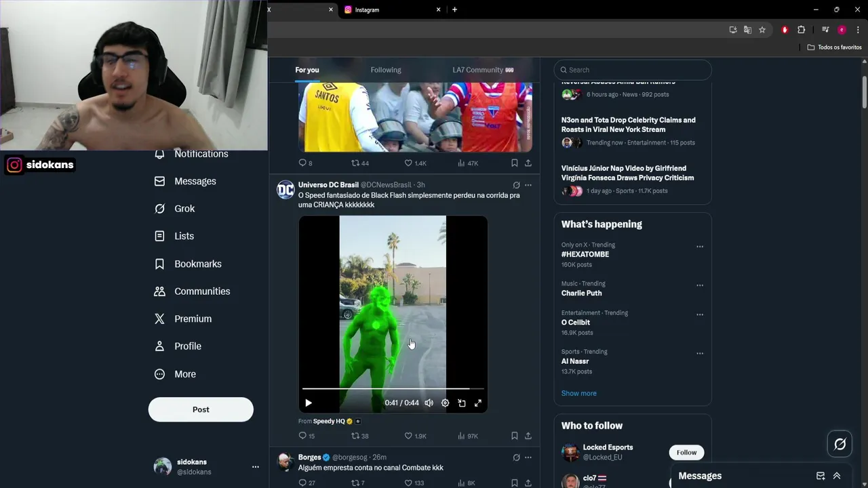Expand the Messages drawer
The height and width of the screenshot is (488, 868).
837,476
